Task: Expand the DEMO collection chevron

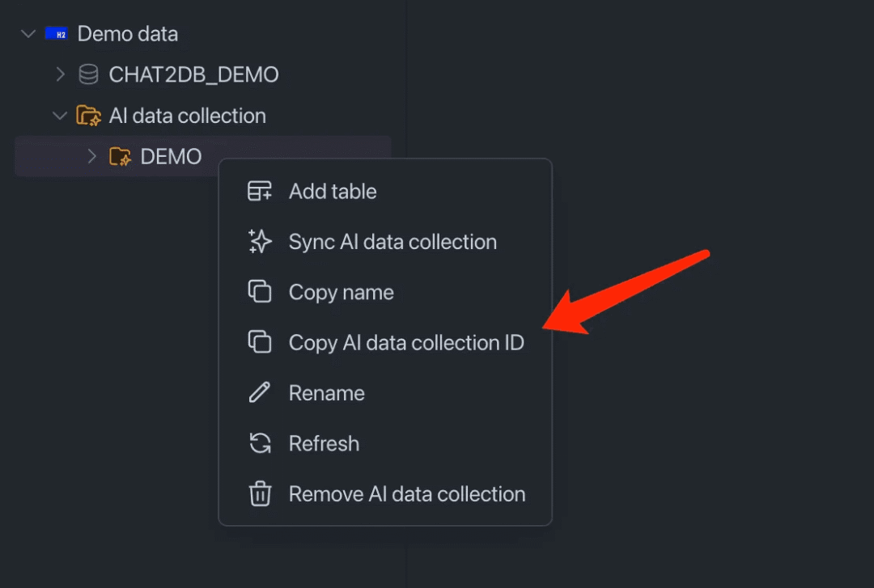Action: 91,156
